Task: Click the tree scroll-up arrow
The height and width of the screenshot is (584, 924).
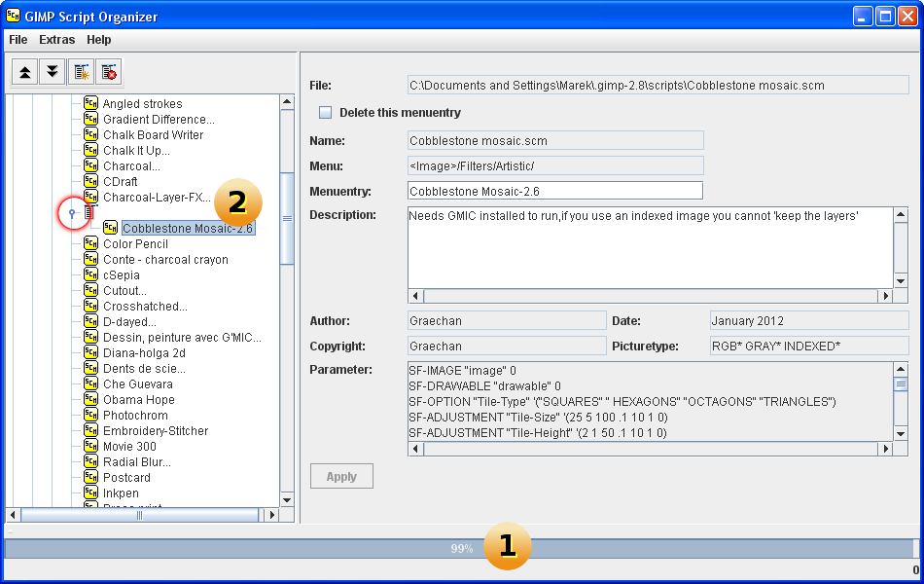Action: click(287, 101)
